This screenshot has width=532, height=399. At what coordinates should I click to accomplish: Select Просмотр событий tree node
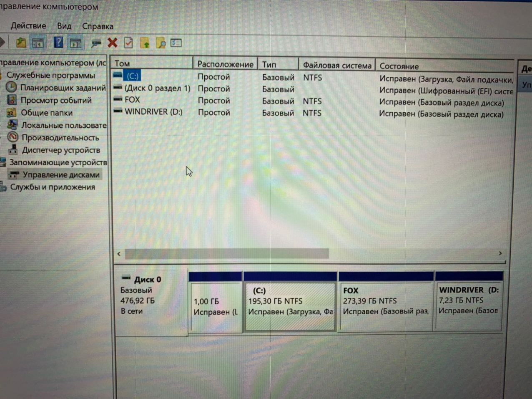point(56,100)
